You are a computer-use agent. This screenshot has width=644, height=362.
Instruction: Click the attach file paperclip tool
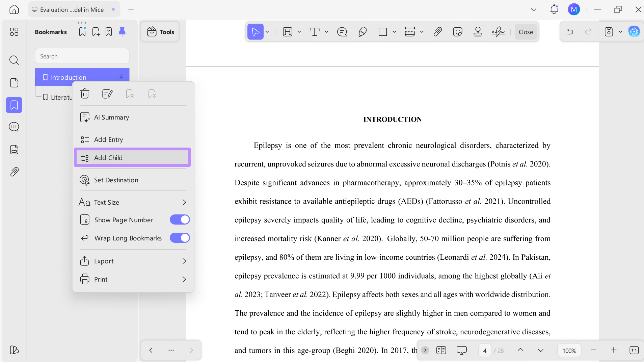click(438, 32)
